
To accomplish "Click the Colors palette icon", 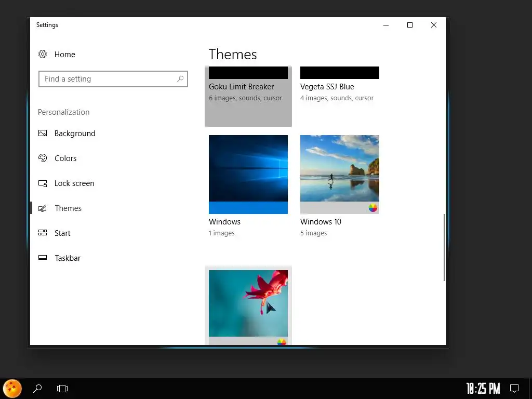I will click(43, 158).
